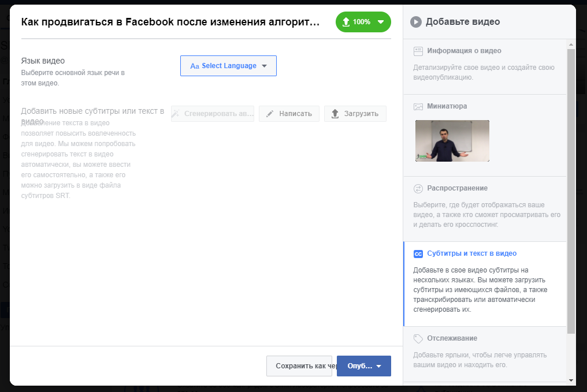Click the Aa icon in language selector
This screenshot has width=587, height=392.
point(195,66)
